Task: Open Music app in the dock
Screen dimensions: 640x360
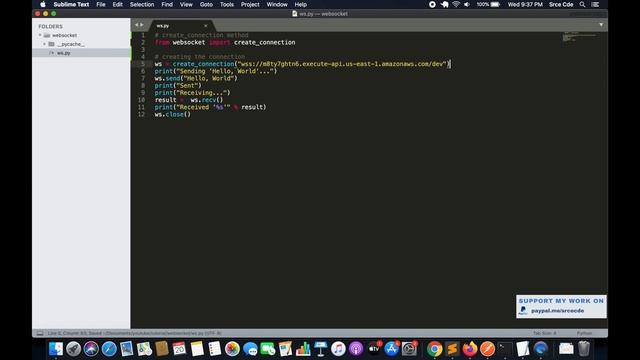Action: click(x=338, y=349)
